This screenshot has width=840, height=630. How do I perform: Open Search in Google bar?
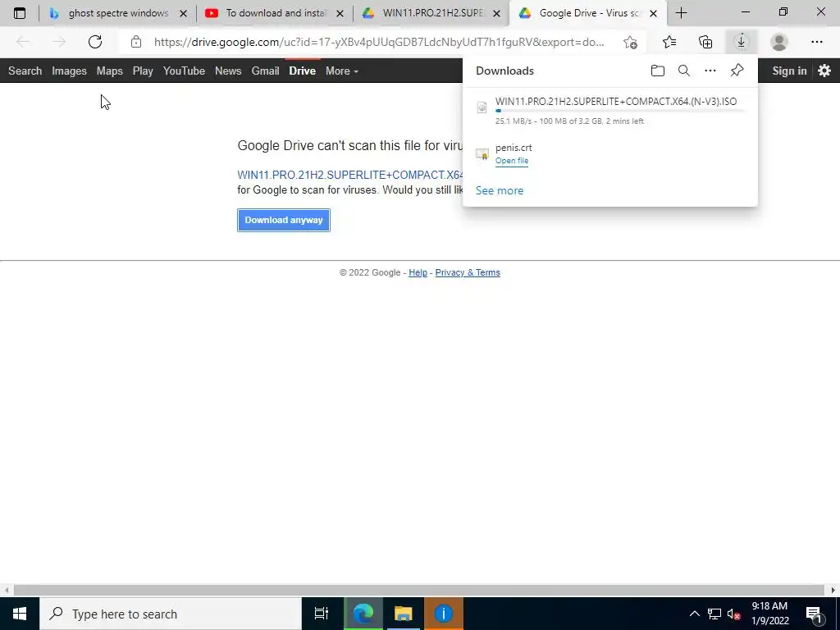25,71
